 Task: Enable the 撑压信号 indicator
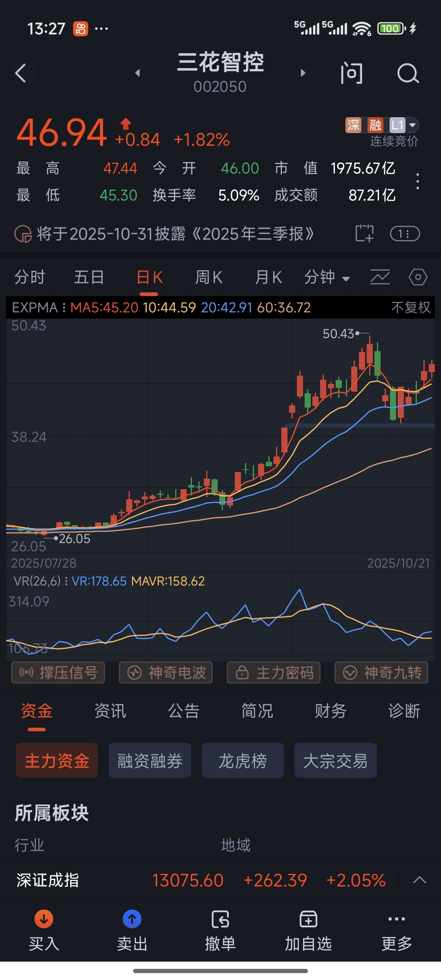[x=58, y=673]
